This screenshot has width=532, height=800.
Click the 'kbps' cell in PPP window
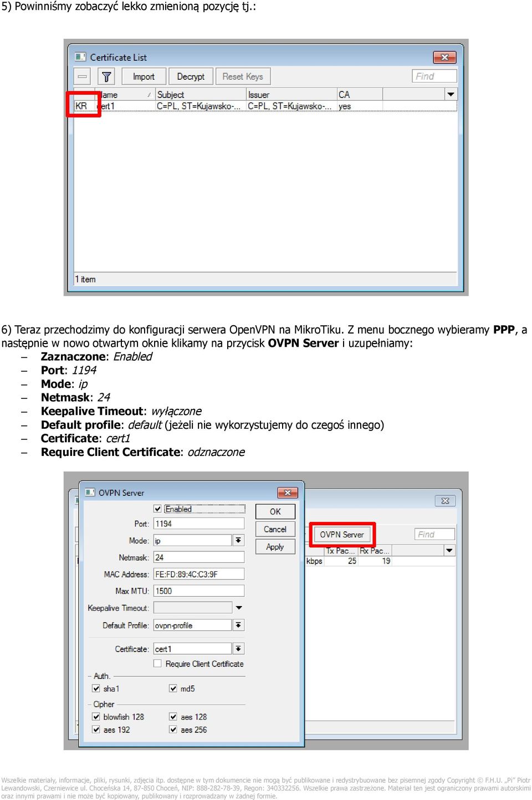(314, 561)
